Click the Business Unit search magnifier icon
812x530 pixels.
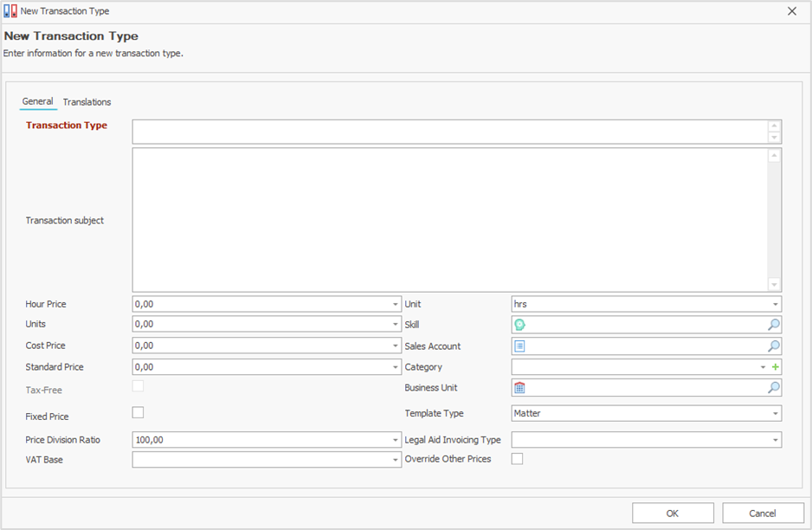point(773,388)
